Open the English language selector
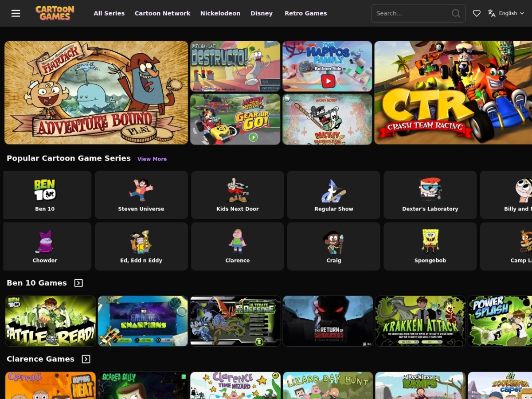The height and width of the screenshot is (399, 532). coord(512,13)
